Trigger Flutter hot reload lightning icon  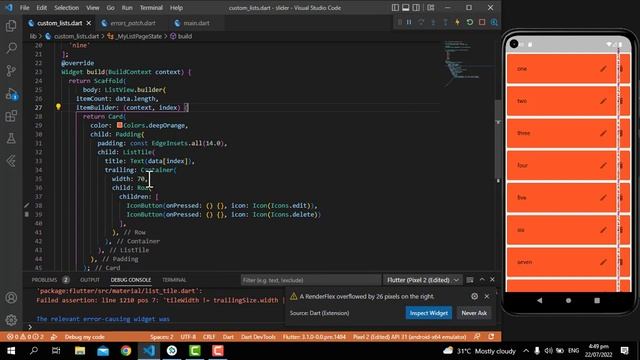point(458,22)
